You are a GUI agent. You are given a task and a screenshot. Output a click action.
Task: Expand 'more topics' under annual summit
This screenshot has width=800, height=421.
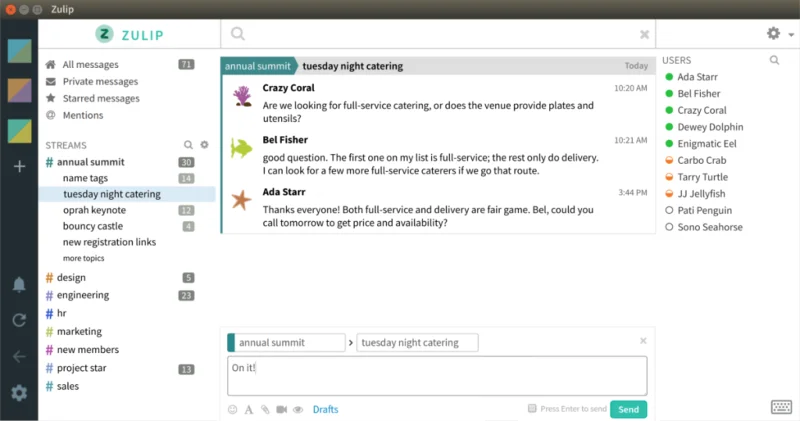(x=83, y=258)
